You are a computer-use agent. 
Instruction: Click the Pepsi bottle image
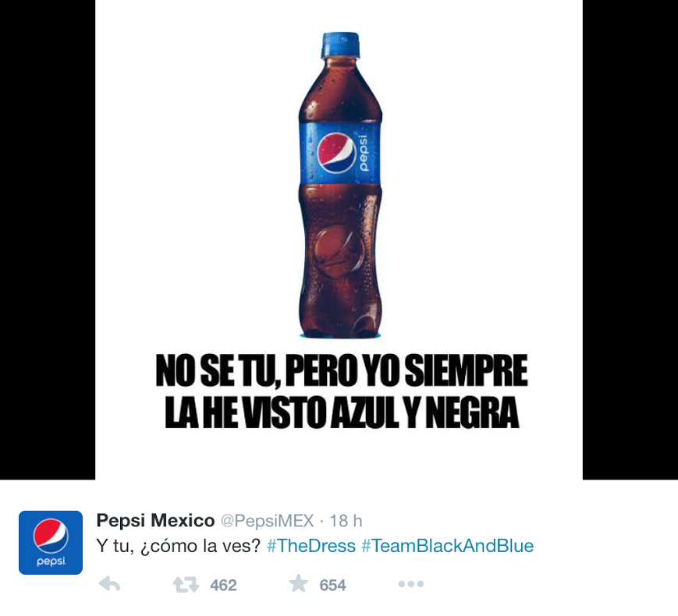340,185
